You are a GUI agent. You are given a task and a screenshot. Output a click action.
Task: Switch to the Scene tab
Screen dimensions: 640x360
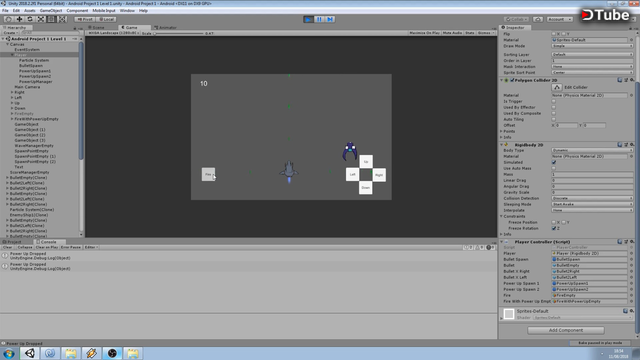97,27
